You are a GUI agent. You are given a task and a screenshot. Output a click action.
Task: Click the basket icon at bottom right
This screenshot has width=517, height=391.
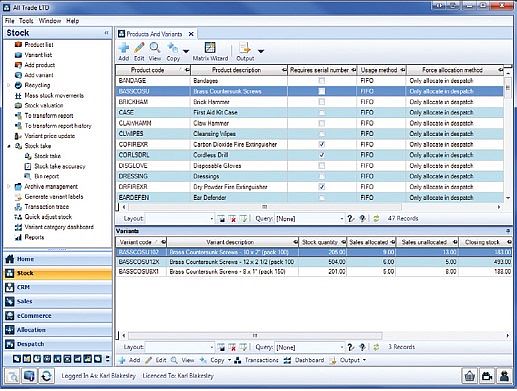pos(469,376)
